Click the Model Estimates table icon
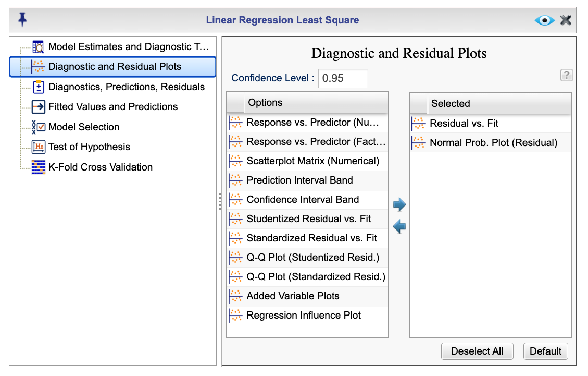This screenshot has height=376, width=588. pyautogui.click(x=38, y=46)
